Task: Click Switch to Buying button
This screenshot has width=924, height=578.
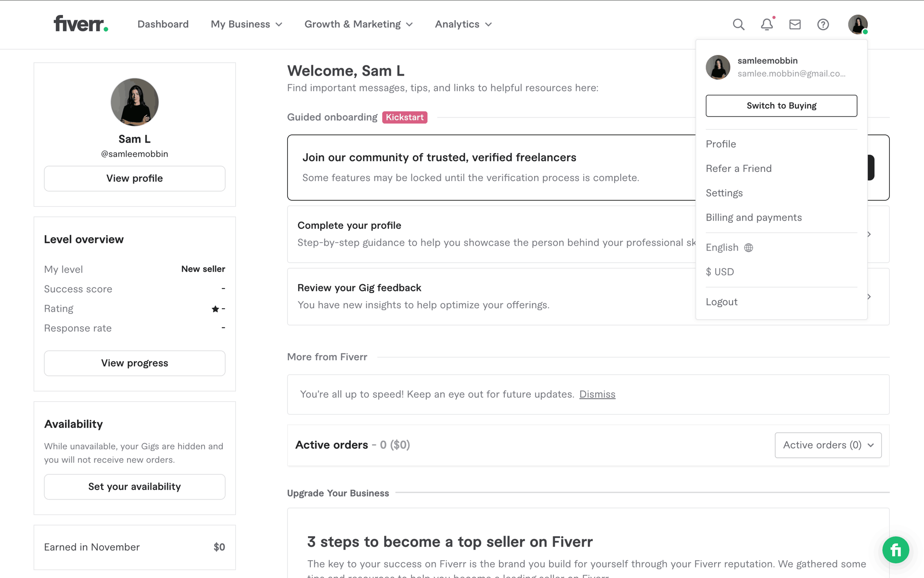Action: [x=781, y=105]
